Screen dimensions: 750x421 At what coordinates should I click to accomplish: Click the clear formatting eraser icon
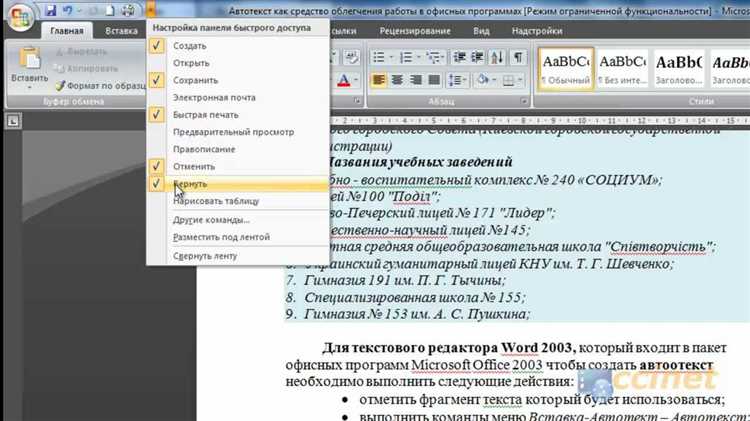click(x=352, y=57)
